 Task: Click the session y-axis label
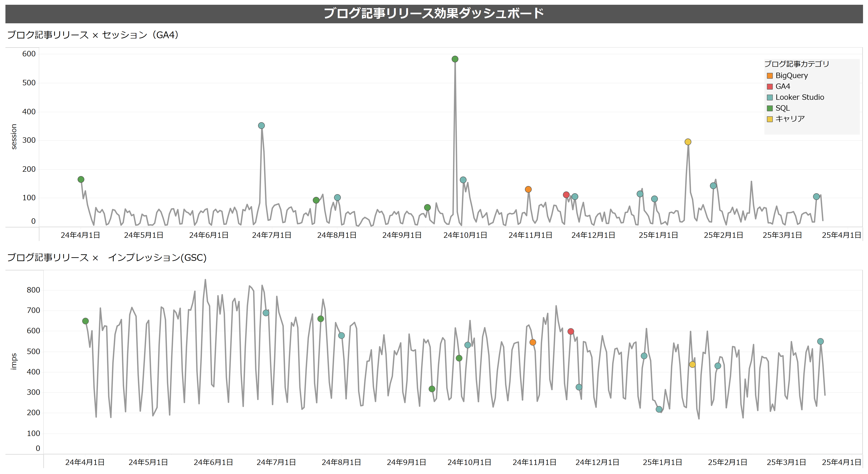[x=14, y=136]
